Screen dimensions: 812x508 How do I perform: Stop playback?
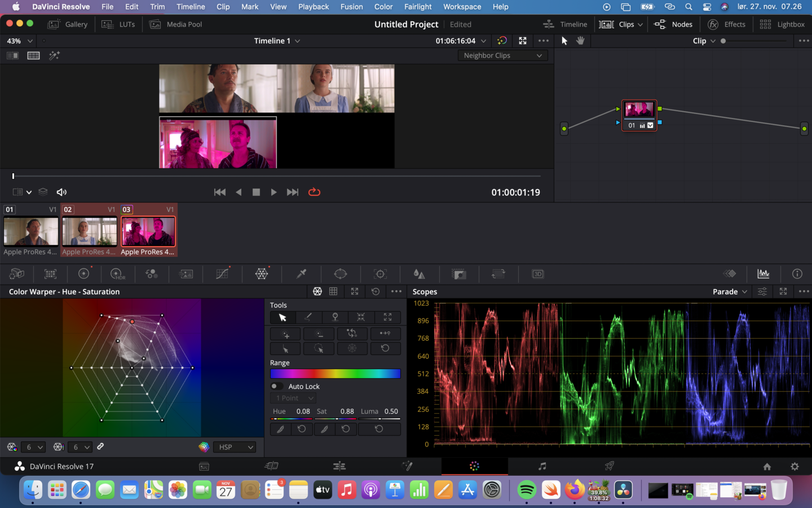pyautogui.click(x=256, y=192)
